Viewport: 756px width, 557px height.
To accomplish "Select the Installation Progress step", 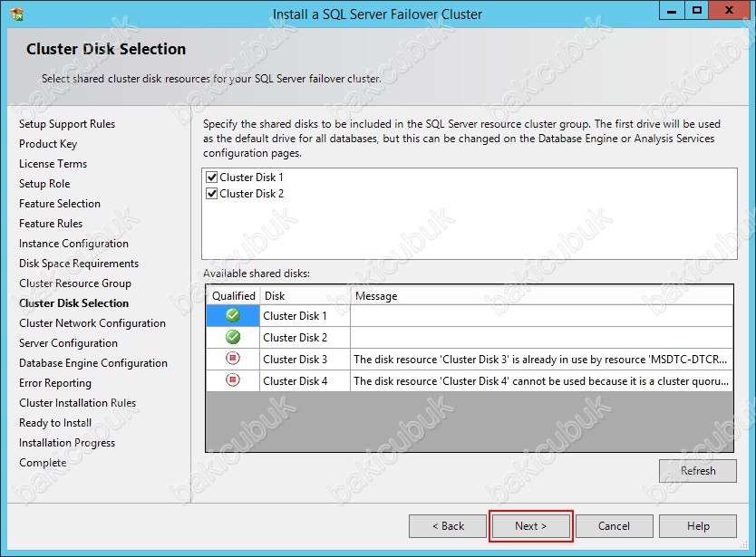I will click(x=67, y=443).
